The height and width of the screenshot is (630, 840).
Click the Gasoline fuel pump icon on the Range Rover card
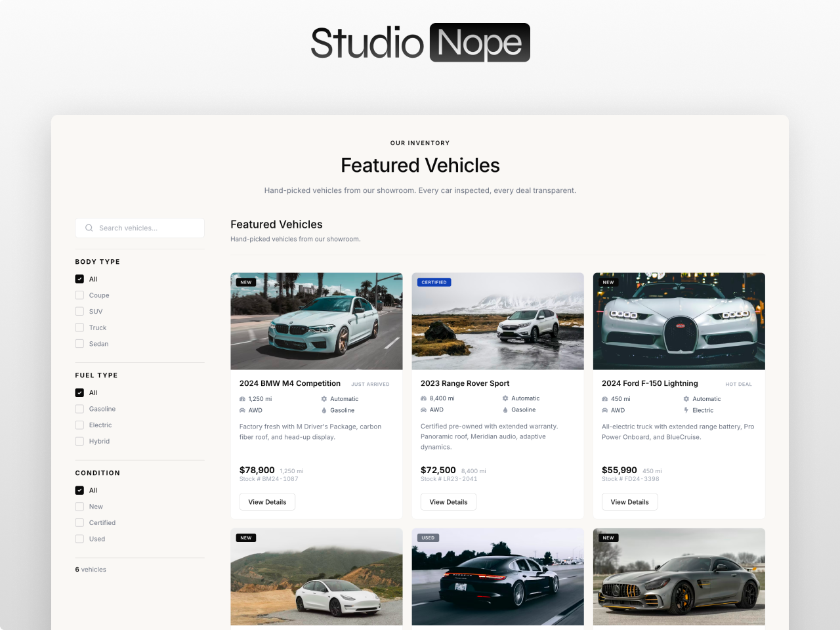504,409
